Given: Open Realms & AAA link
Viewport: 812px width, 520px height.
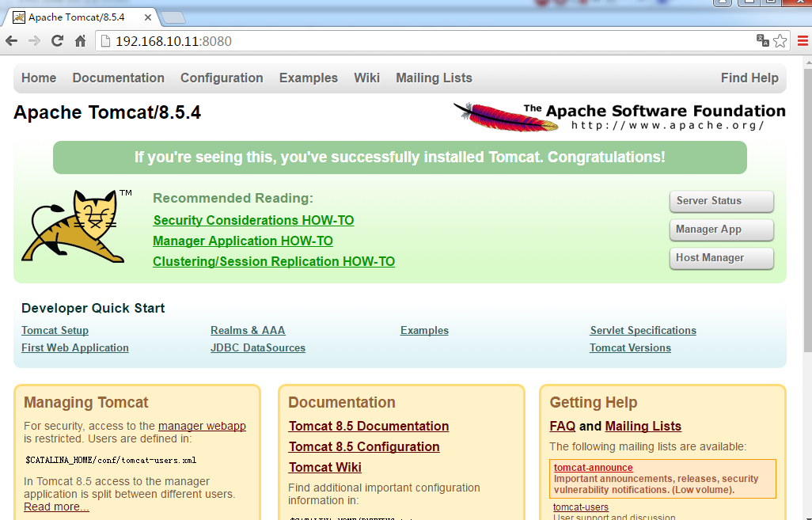Looking at the screenshot, I should pyautogui.click(x=248, y=330).
